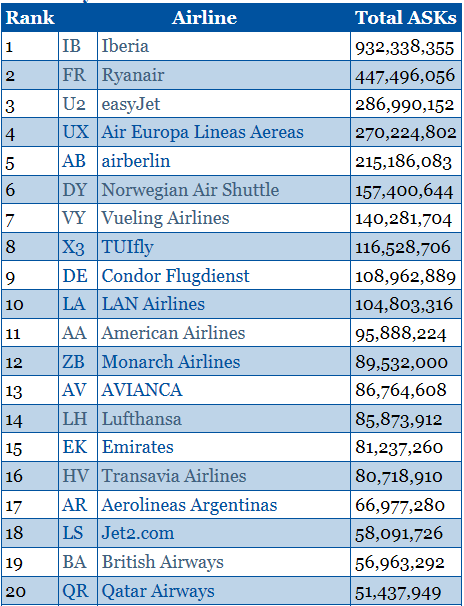Open Monarch Airlines entry

coord(171,362)
